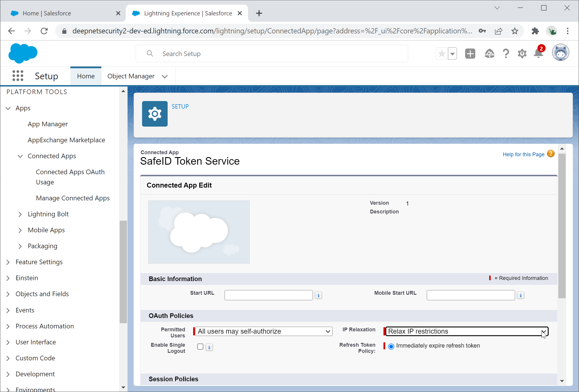Screen dimensions: 579x392
Task: Open the Setup gear menu
Action: [522, 53]
